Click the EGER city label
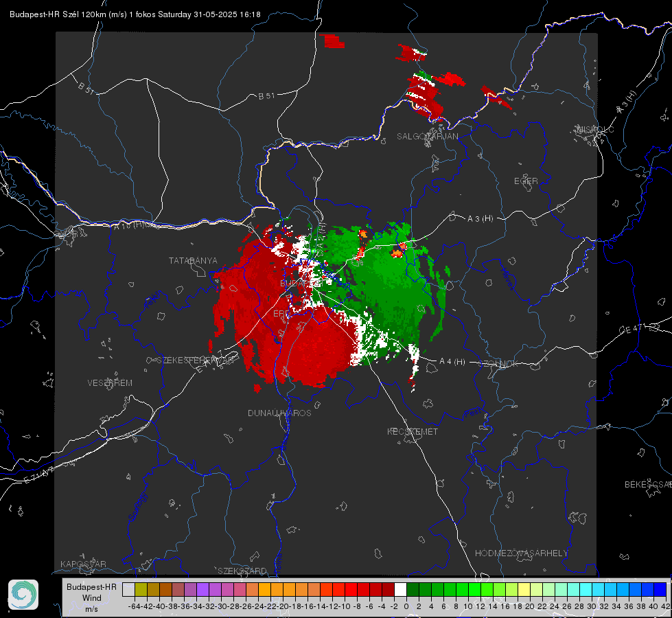This screenshot has height=618, width=672. [x=526, y=181]
